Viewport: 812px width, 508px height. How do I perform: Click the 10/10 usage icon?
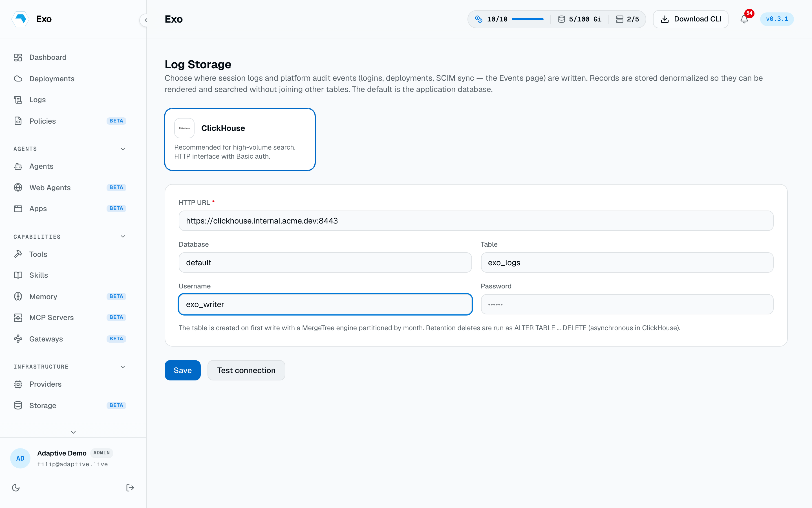[x=479, y=19]
